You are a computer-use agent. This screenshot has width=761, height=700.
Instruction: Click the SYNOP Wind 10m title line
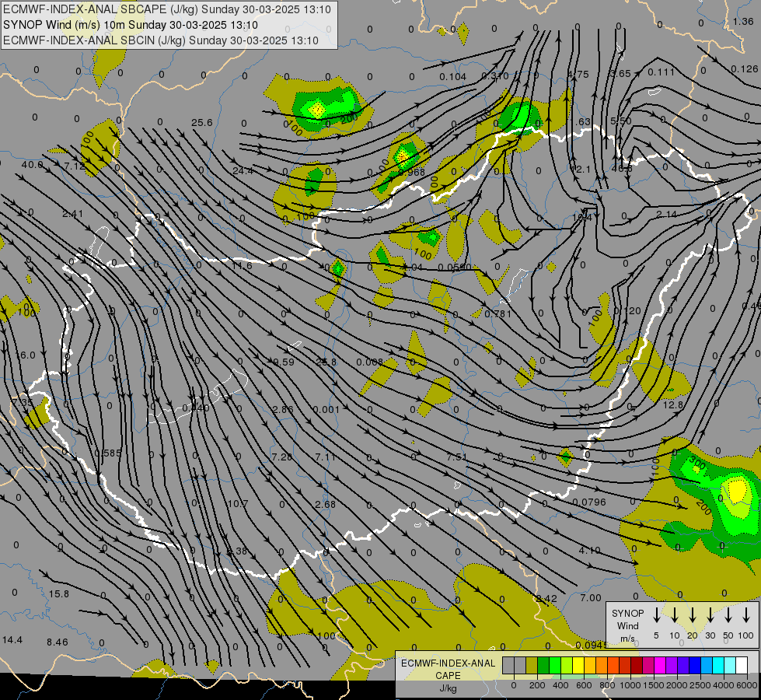[x=130, y=25]
